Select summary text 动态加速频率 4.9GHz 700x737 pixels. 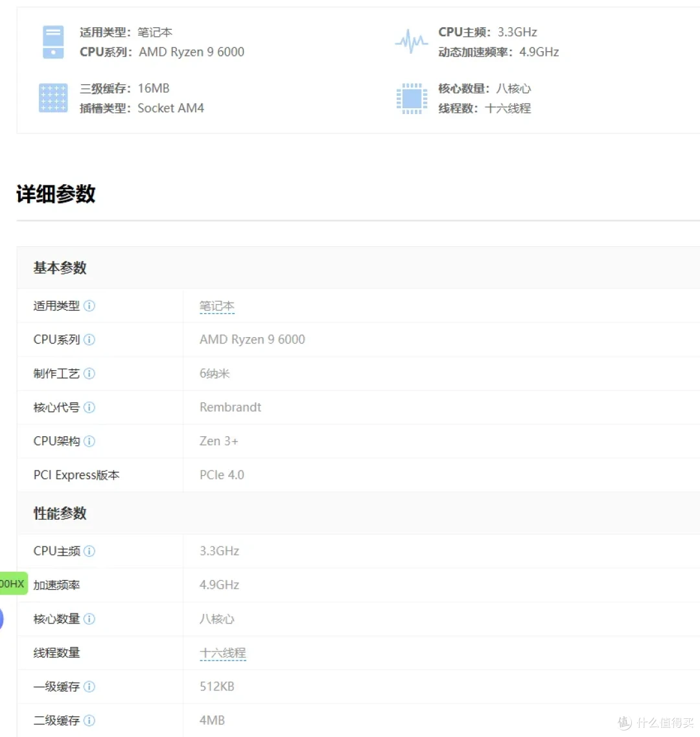pos(499,52)
